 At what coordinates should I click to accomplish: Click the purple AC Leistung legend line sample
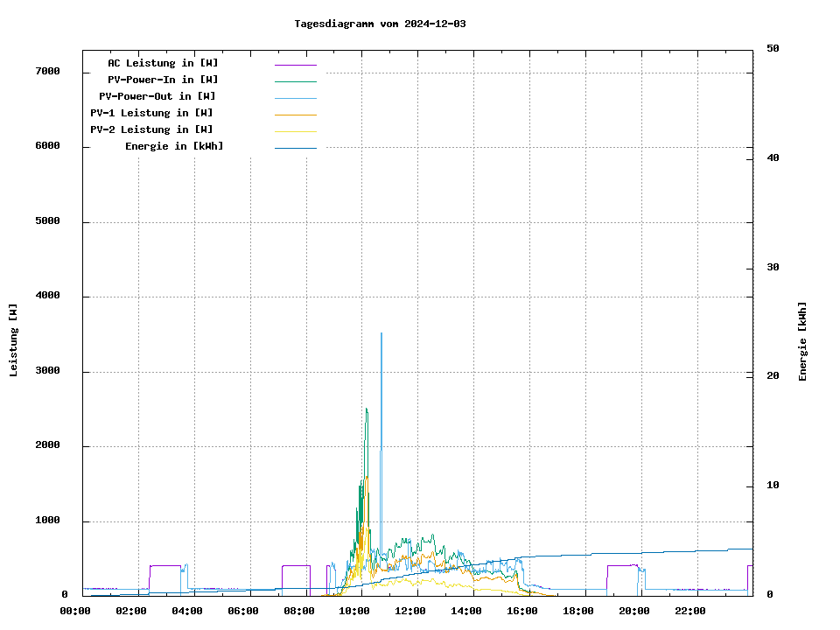pos(295,65)
